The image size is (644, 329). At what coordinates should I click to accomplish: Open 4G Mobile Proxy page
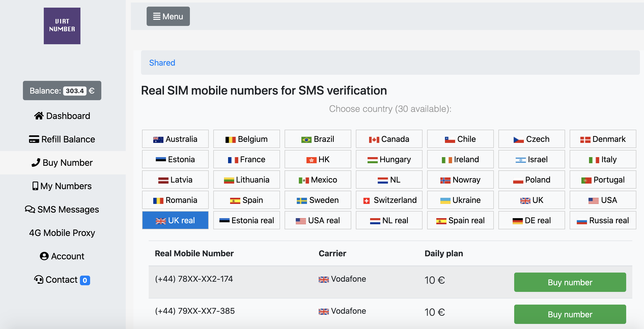[x=62, y=233]
